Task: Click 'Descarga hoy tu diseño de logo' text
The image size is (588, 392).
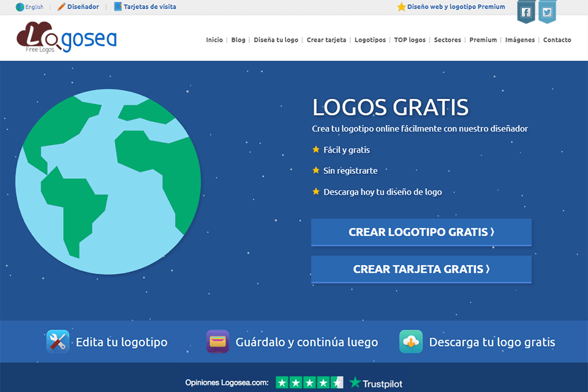Action: tap(382, 192)
